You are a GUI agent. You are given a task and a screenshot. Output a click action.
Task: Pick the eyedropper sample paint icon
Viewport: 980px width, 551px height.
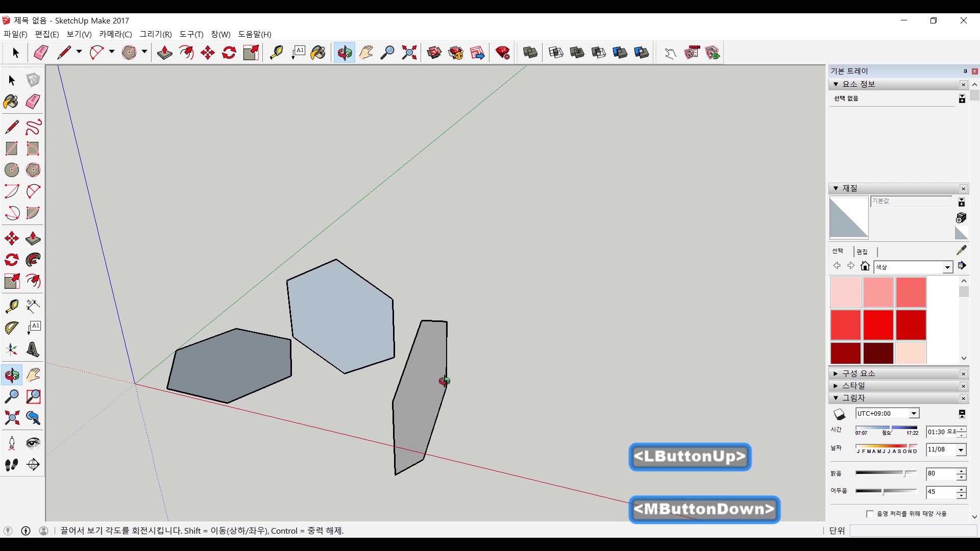[x=961, y=250]
